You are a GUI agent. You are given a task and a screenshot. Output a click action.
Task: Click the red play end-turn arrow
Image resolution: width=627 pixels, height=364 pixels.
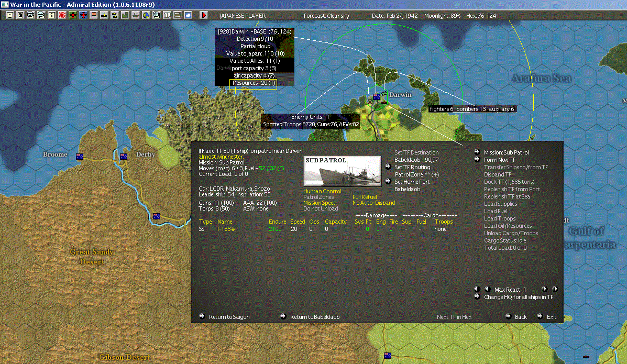pos(204,15)
